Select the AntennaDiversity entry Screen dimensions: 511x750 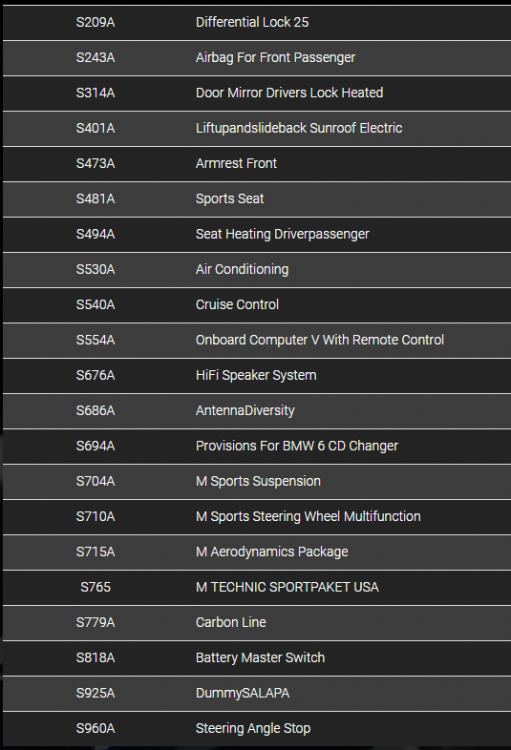[245, 411]
